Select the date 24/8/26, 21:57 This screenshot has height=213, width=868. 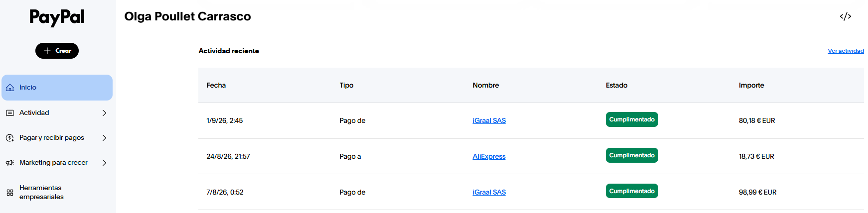click(x=228, y=156)
